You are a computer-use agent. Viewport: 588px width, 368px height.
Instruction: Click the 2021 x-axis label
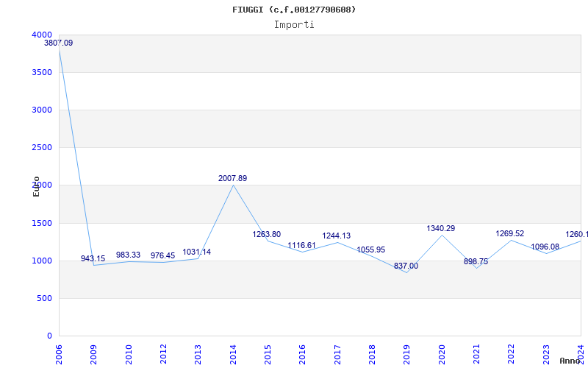point(476,354)
